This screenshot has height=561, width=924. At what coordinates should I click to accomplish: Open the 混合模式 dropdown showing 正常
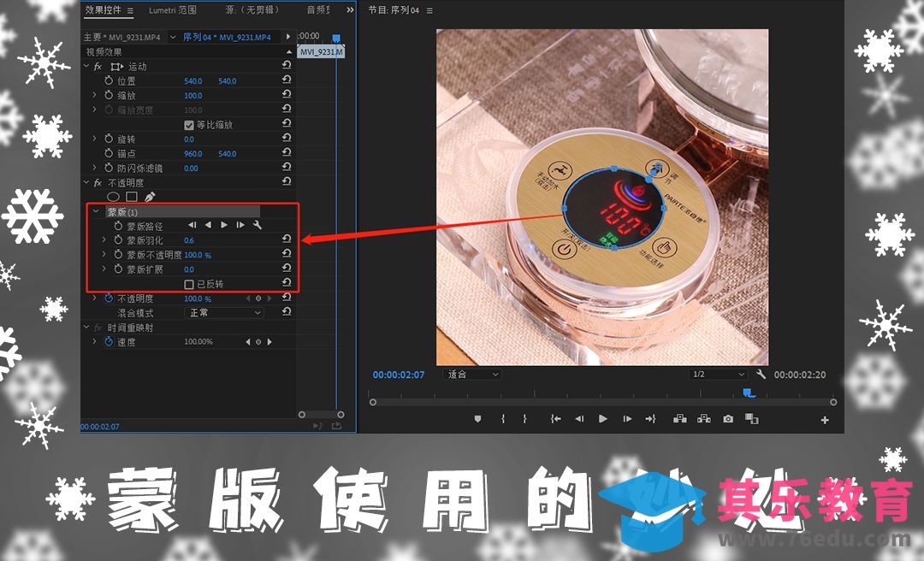click(224, 312)
